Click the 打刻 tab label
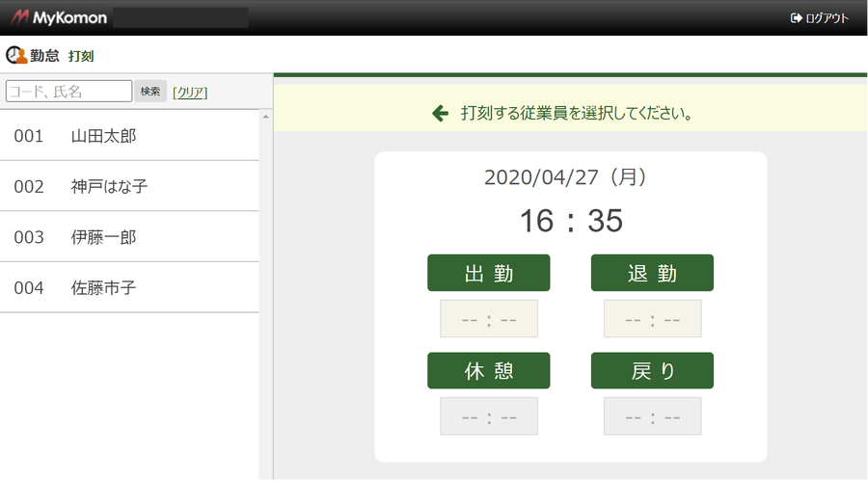Screen dimensions: 868x482 coord(81,57)
